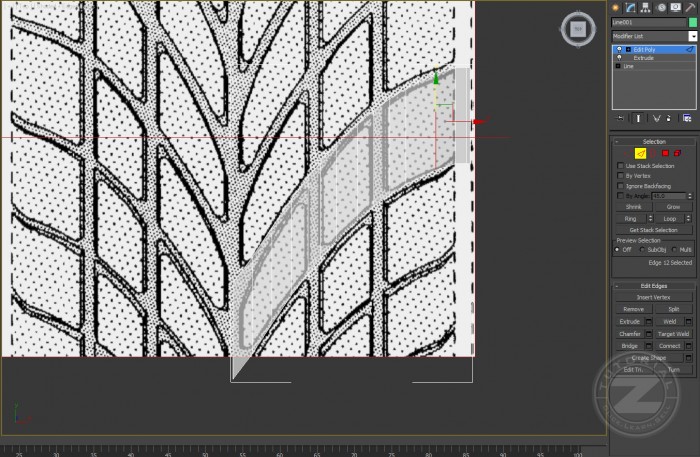Click Make Unique icon below stack
This screenshot has height=457, width=700.
tap(656, 118)
